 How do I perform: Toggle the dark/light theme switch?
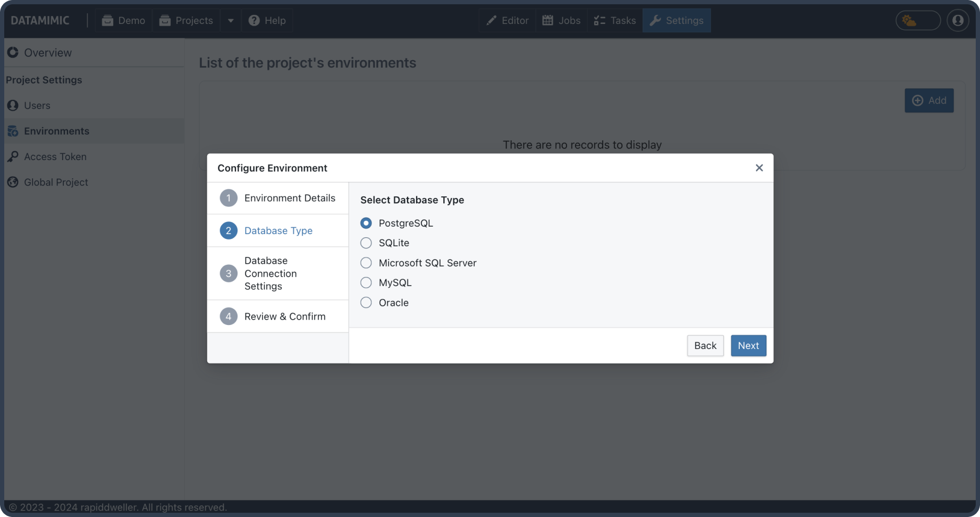[x=918, y=20]
